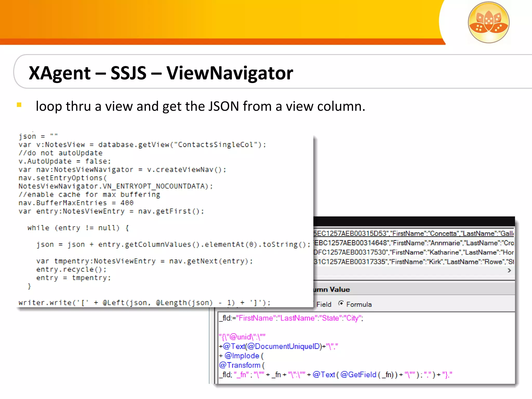Image resolution: width=532 pixels, height=399 pixels.
Task: Click the slide title XAgent – SSJS – ViewNavigator
Action: [161, 73]
